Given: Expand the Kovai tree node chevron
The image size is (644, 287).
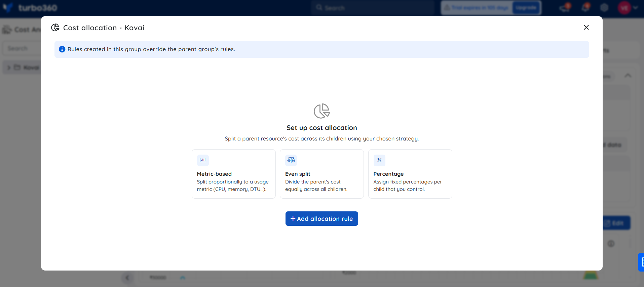Looking at the screenshot, I should (x=9, y=68).
